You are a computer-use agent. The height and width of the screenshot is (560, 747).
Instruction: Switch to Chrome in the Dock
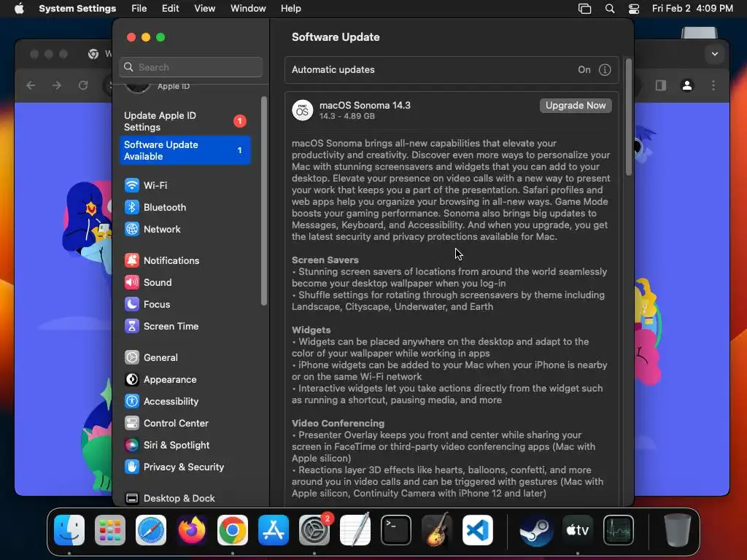pyautogui.click(x=233, y=530)
